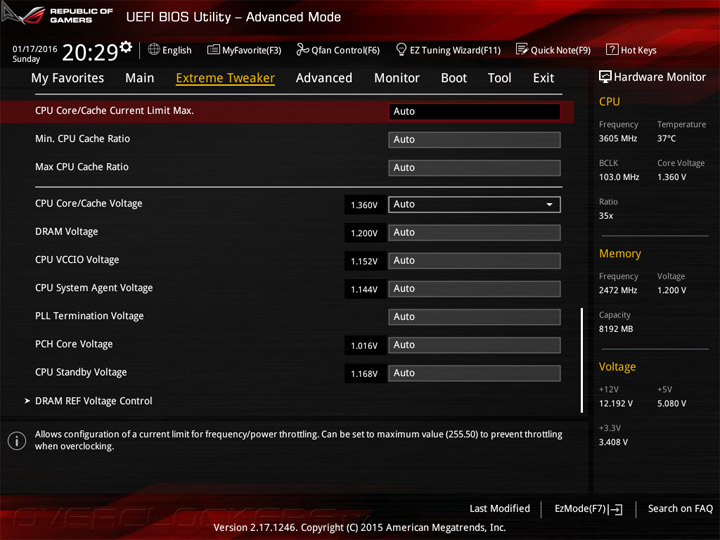This screenshot has height=540, width=720.
Task: Click Max CPU Cache Ratio value field
Action: point(474,168)
